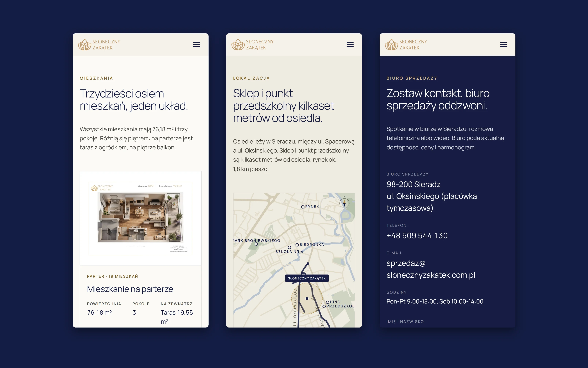
Task: Select the Biedronka map marker
Action: [x=297, y=245]
